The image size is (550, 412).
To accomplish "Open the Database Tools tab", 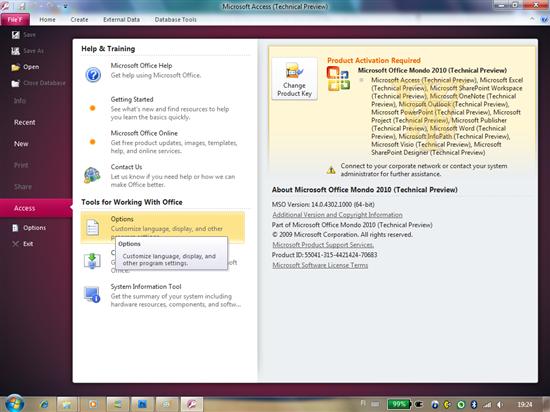I will tap(175, 20).
